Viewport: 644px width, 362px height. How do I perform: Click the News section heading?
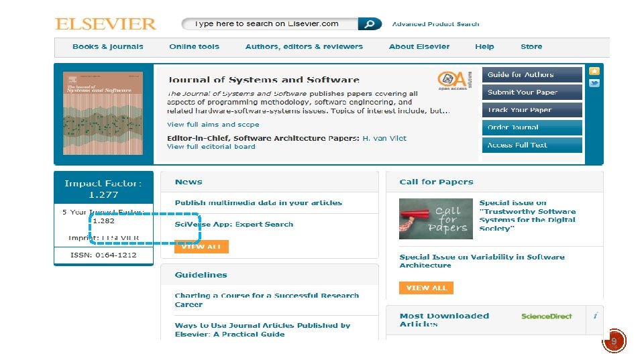[x=189, y=182]
